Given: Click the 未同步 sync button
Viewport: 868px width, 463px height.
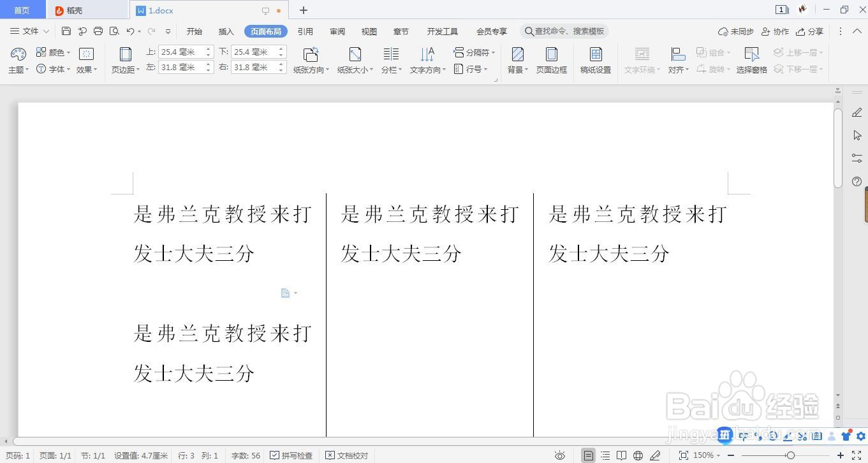Looking at the screenshot, I should click(x=735, y=31).
